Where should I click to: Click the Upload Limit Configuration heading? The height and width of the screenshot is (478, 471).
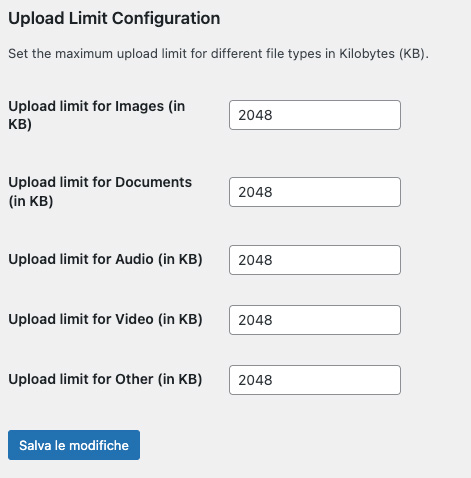[x=114, y=18]
